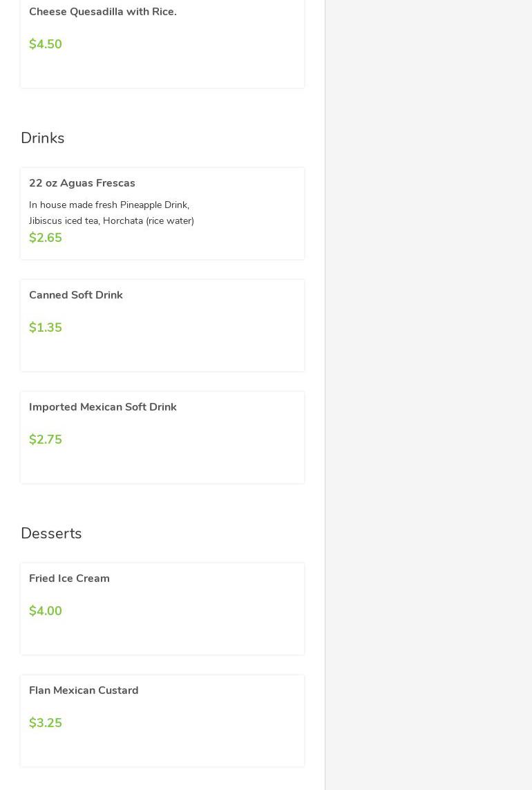Image resolution: width=532 pixels, height=790 pixels.
Task: Choose the Fried Ice Cream title
Action: [x=69, y=579]
